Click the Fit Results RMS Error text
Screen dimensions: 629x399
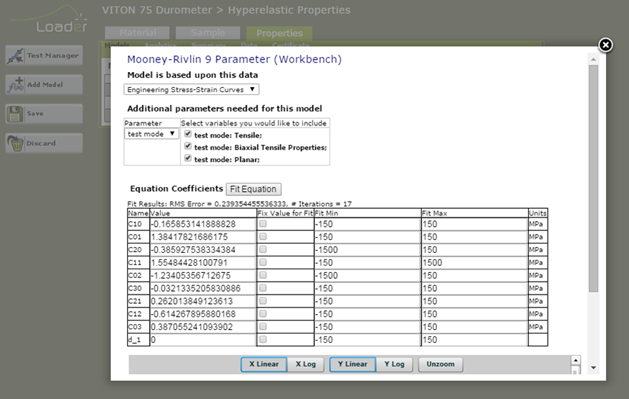coord(239,204)
